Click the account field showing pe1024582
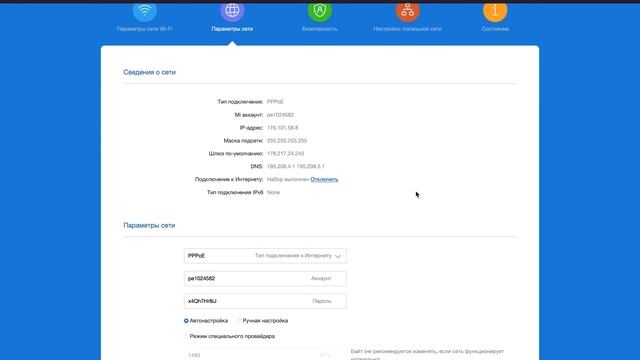Viewport: 640px width, 360px height. pos(265,278)
